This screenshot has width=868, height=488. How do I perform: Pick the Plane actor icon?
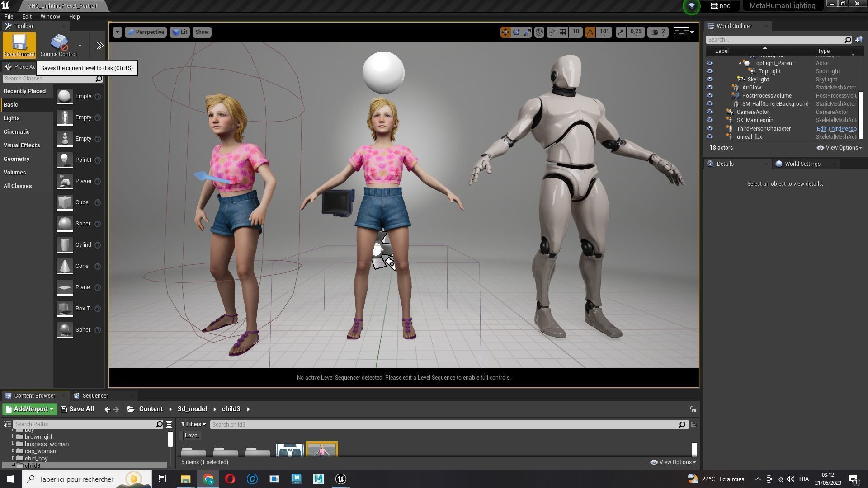click(65, 287)
